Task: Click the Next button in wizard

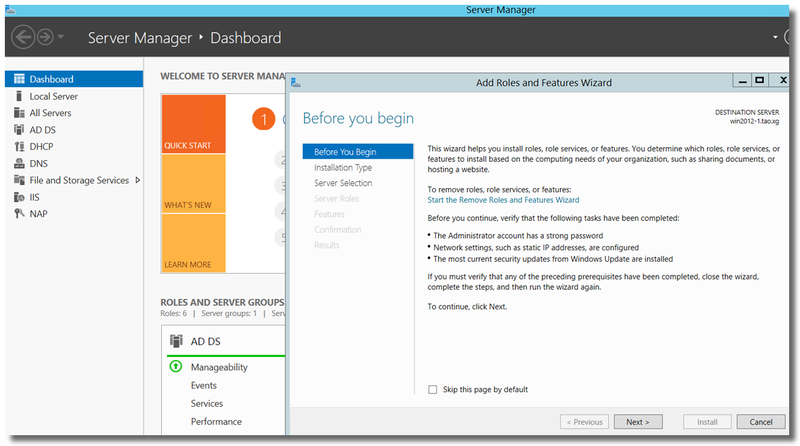Action: [x=638, y=422]
